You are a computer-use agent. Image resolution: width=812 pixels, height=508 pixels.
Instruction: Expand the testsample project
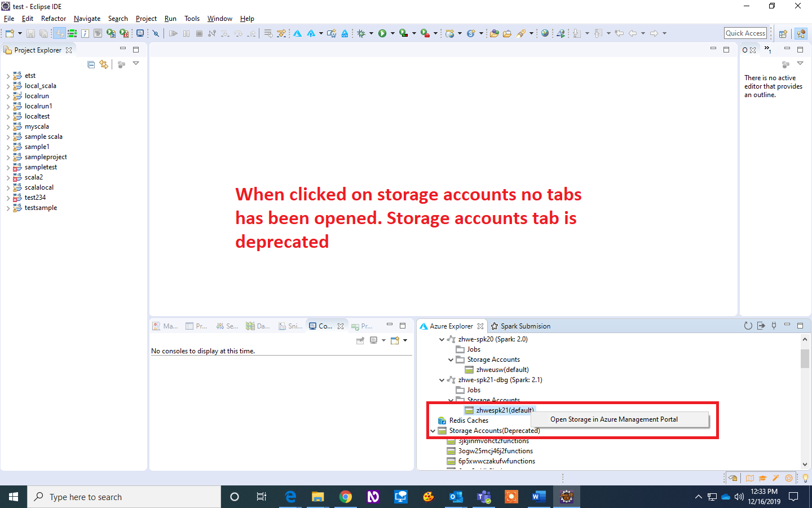pos(8,208)
